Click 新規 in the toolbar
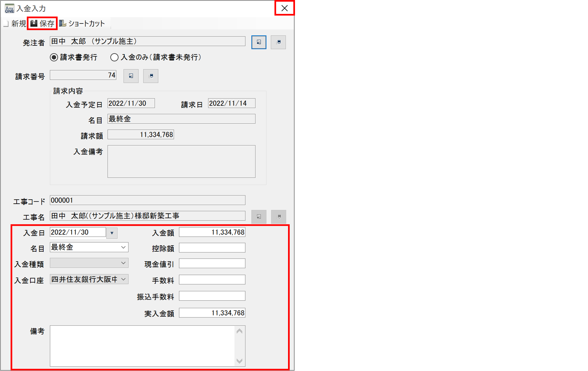 click(x=15, y=23)
